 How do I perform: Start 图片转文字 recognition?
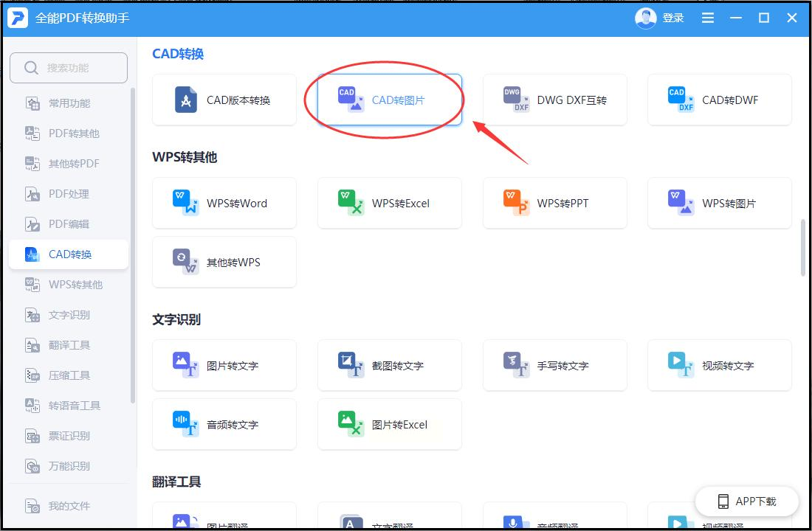tap(224, 365)
